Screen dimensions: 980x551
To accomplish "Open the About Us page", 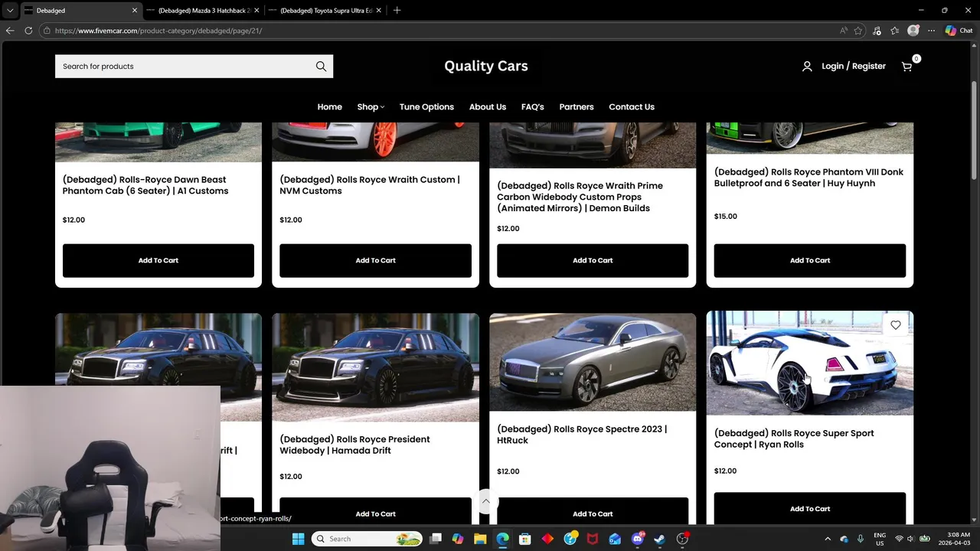I will [488, 107].
